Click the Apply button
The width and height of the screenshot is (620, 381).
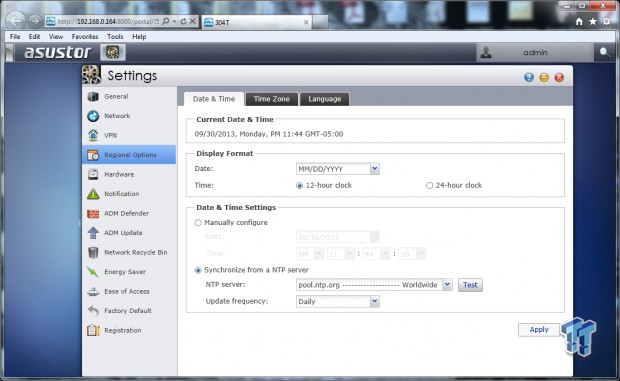pyautogui.click(x=539, y=330)
